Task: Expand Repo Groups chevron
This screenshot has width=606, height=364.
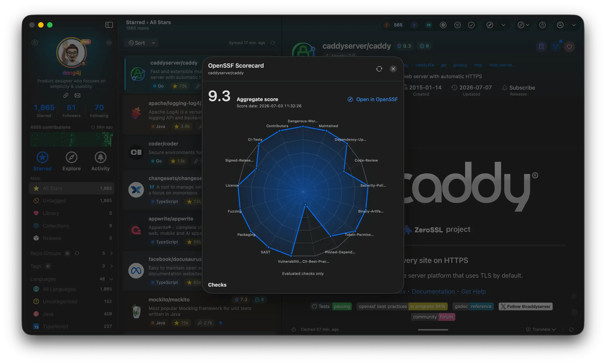Action: tap(111, 253)
